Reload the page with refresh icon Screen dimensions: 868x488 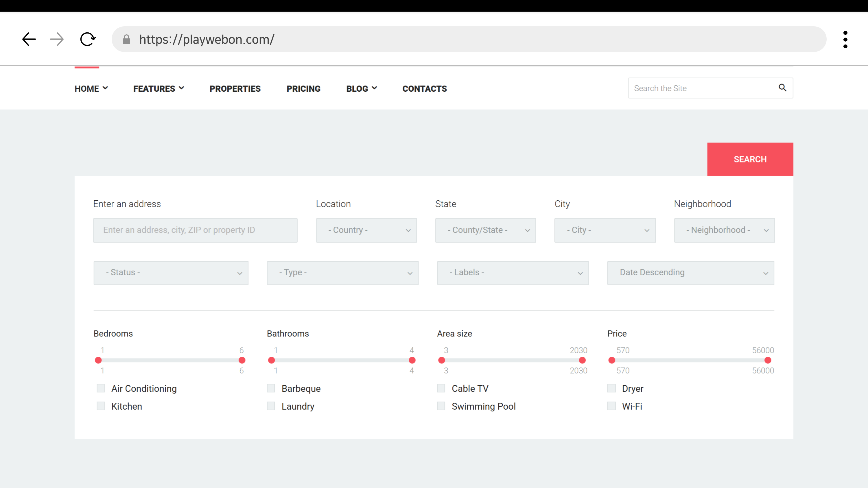(88, 39)
